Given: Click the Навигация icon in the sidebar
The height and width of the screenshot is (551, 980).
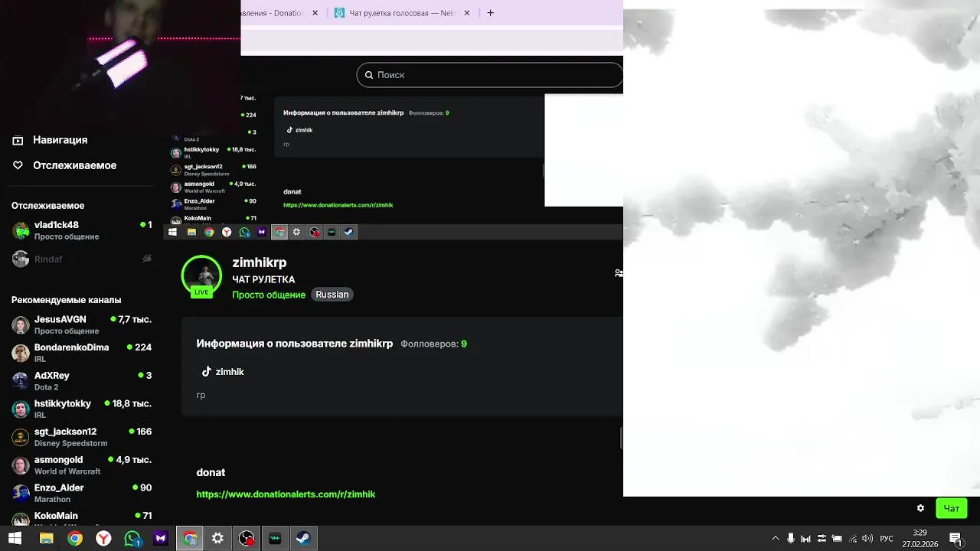Looking at the screenshot, I should coord(18,140).
